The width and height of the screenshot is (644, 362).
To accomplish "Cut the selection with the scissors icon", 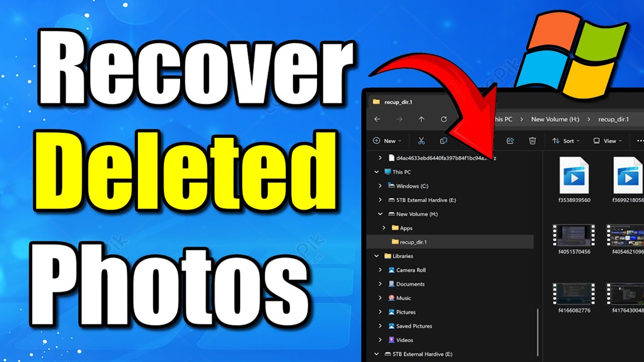I will [422, 141].
